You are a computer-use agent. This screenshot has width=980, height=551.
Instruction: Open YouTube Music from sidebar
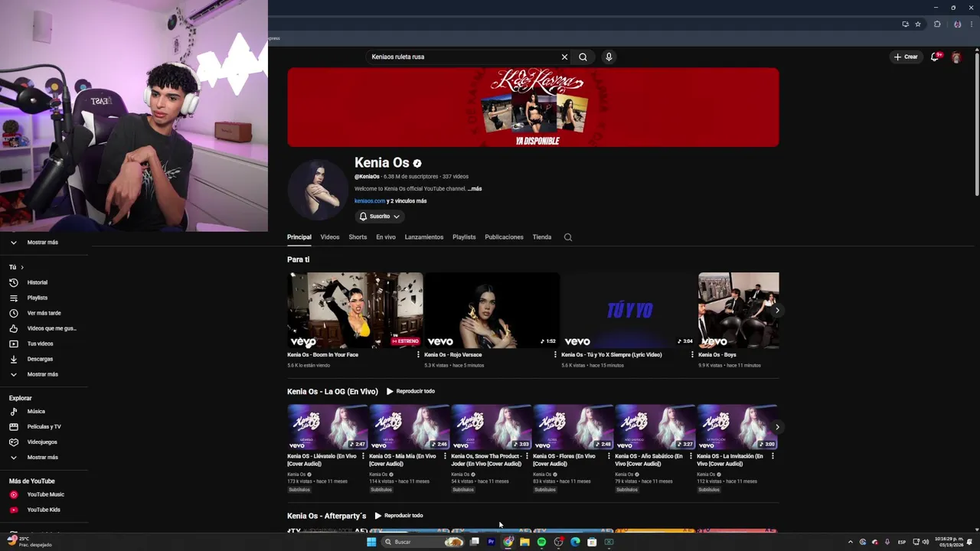click(44, 494)
